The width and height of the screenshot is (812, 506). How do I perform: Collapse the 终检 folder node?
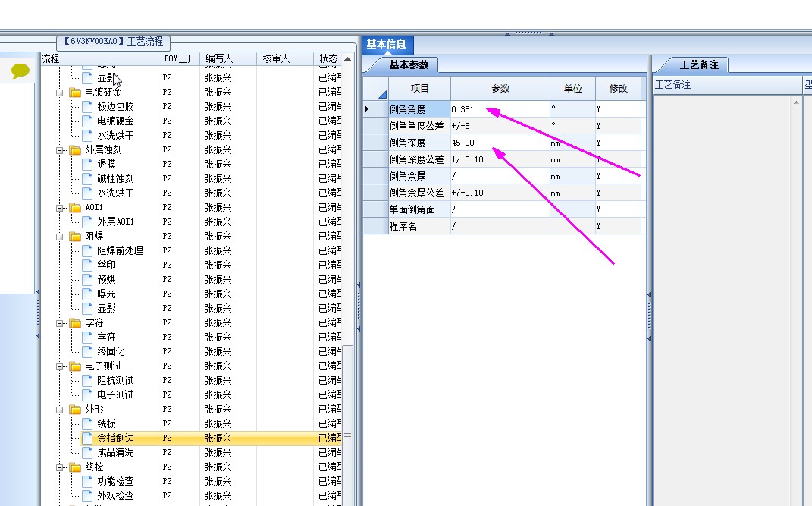[60, 467]
